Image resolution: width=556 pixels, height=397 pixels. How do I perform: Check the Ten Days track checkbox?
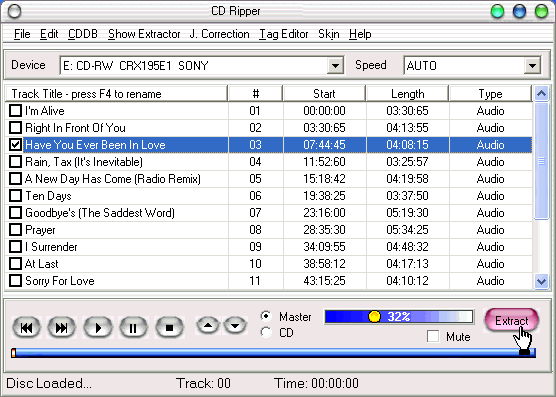pyautogui.click(x=15, y=196)
